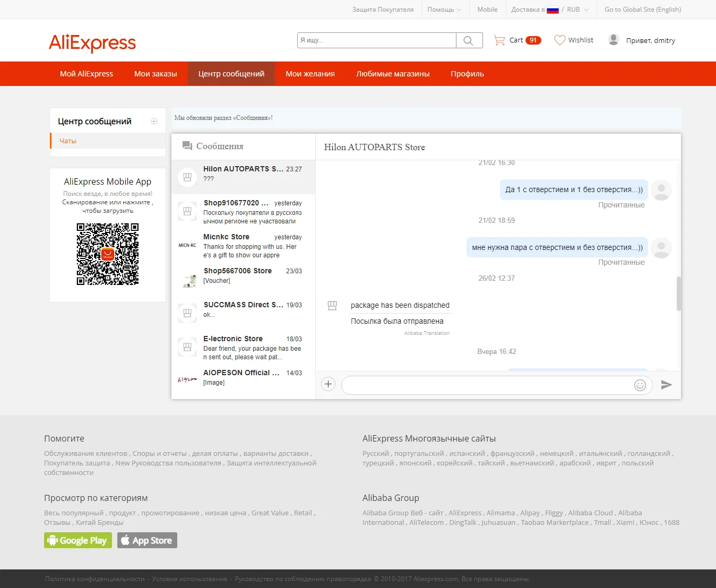Click Go to Global Site (English)
This screenshot has width=716, height=588.
tap(643, 10)
